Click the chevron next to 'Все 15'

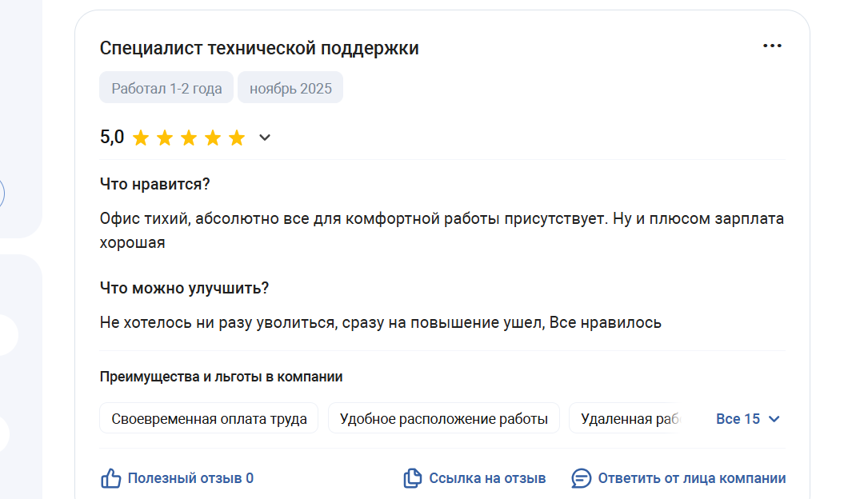[x=774, y=419]
